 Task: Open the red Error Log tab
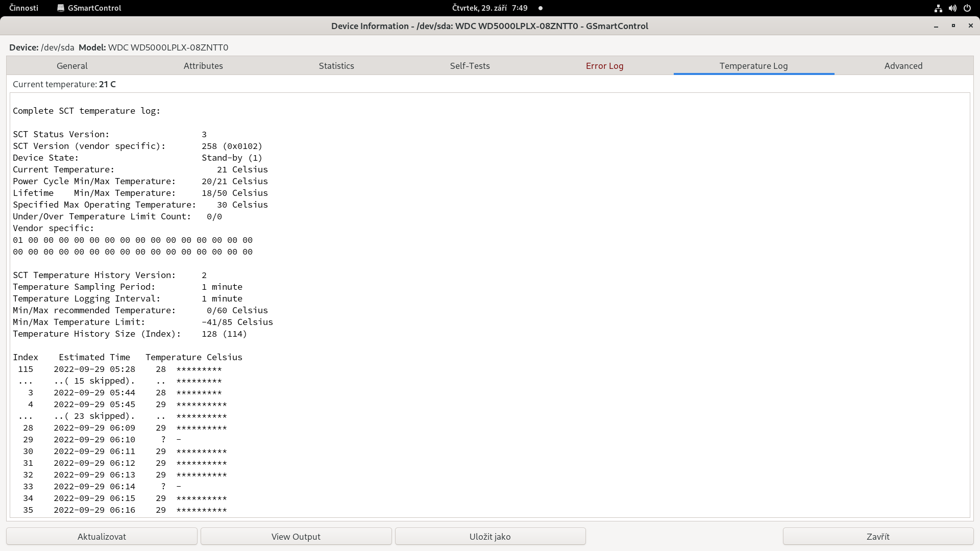(x=604, y=66)
